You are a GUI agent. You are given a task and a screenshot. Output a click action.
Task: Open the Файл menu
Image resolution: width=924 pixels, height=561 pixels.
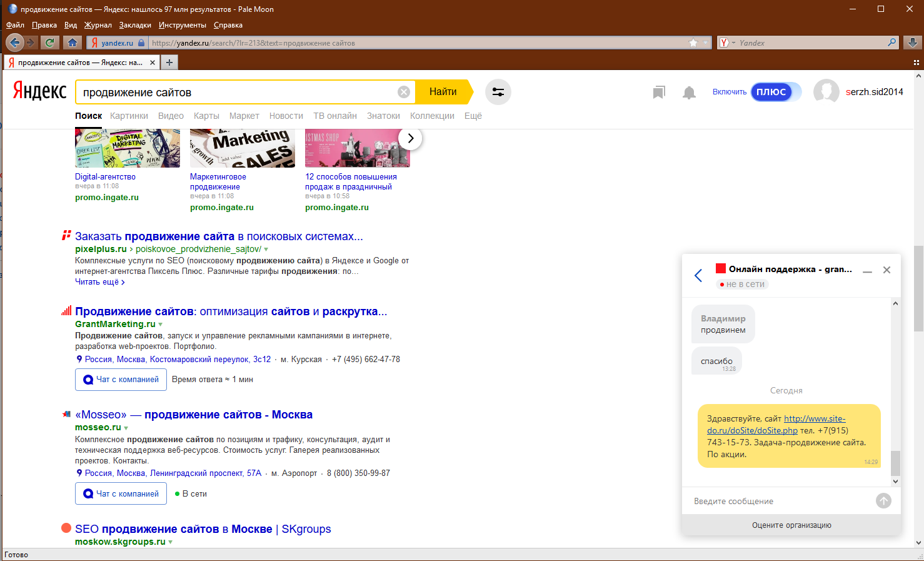click(15, 25)
